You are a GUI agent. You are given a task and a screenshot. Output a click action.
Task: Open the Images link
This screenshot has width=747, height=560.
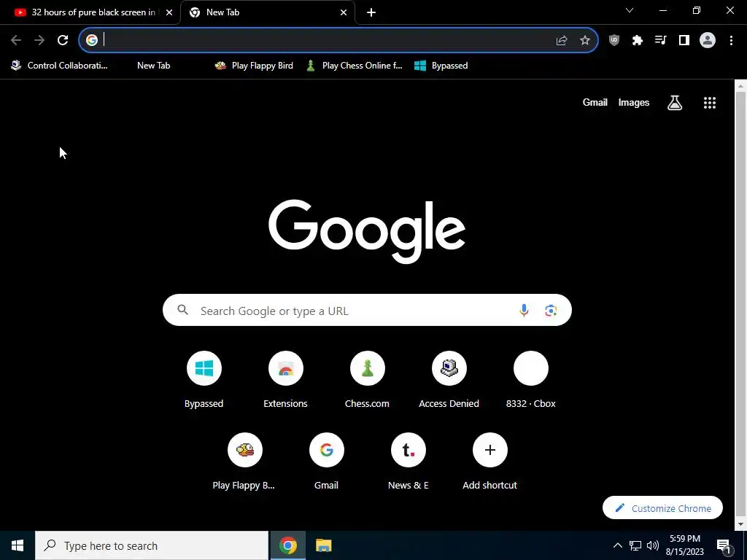(x=634, y=102)
